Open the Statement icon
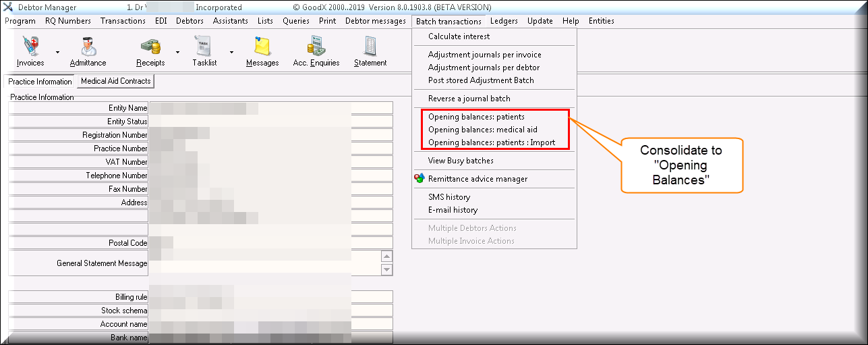 click(370, 46)
